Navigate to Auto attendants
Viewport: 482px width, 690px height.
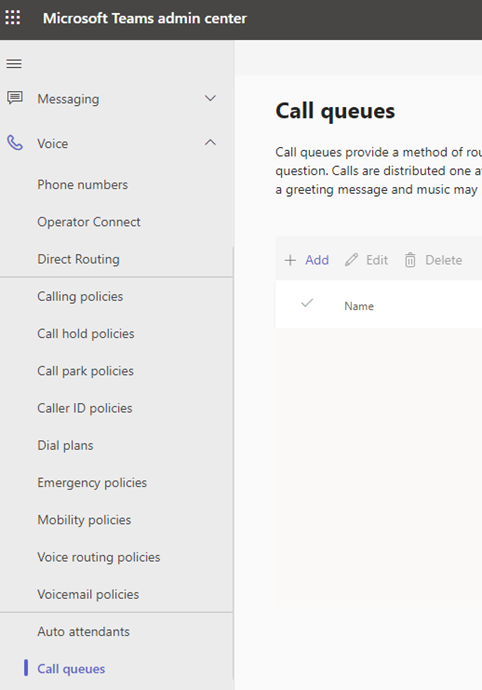point(84,632)
